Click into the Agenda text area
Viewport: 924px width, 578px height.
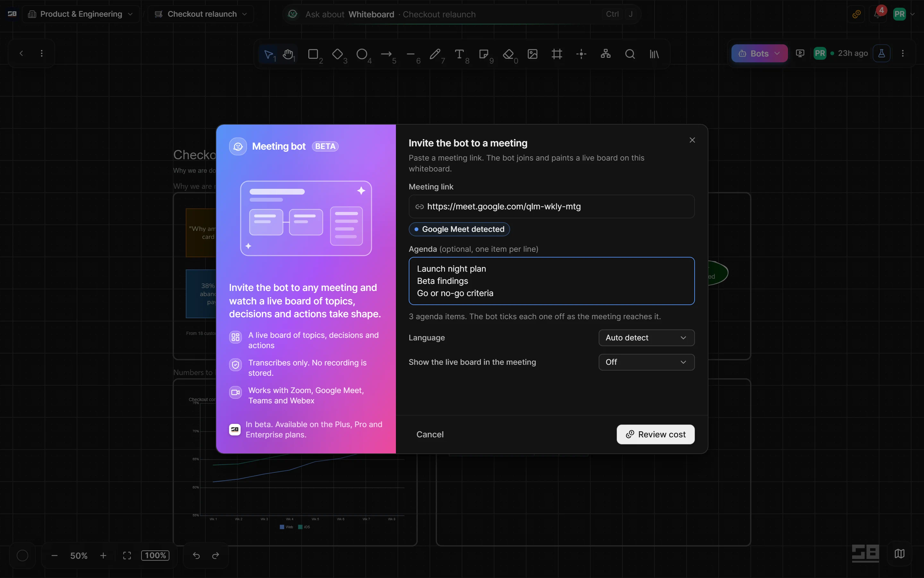click(x=551, y=281)
